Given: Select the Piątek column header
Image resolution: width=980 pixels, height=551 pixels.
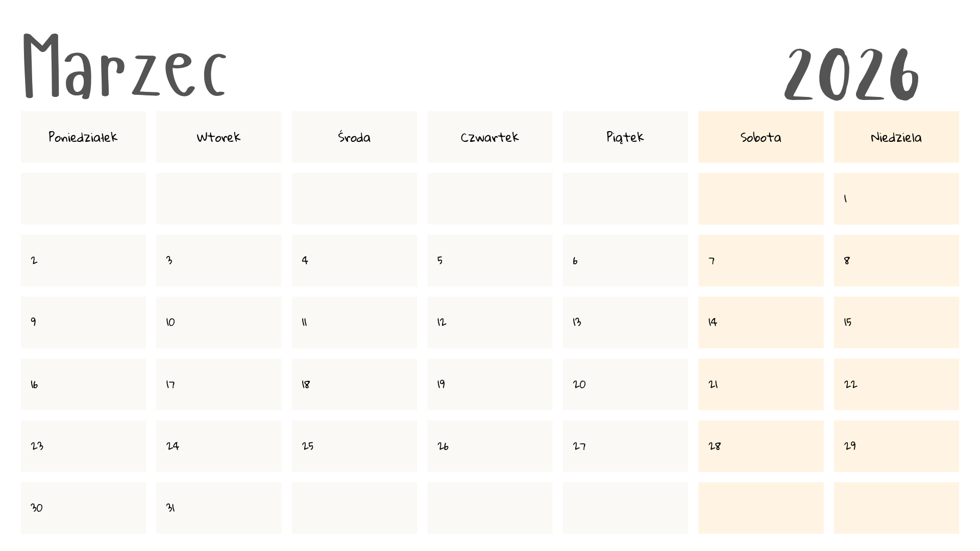Looking at the screenshot, I should (625, 137).
